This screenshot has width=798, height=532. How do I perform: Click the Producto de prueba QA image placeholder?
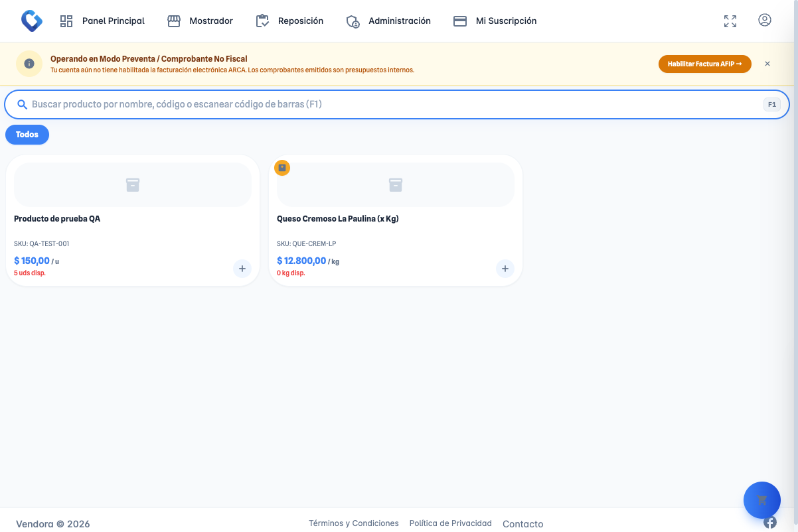tap(133, 184)
